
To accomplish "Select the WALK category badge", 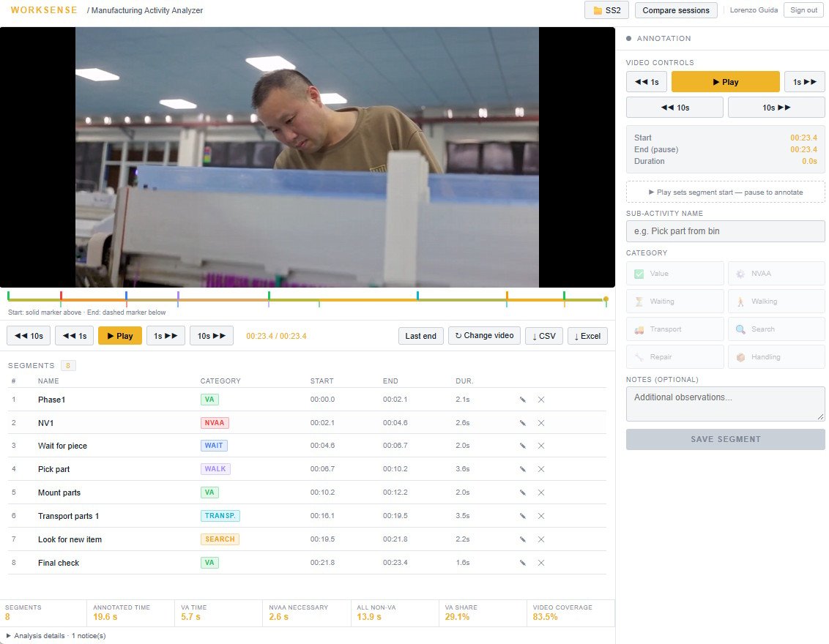I will (215, 468).
